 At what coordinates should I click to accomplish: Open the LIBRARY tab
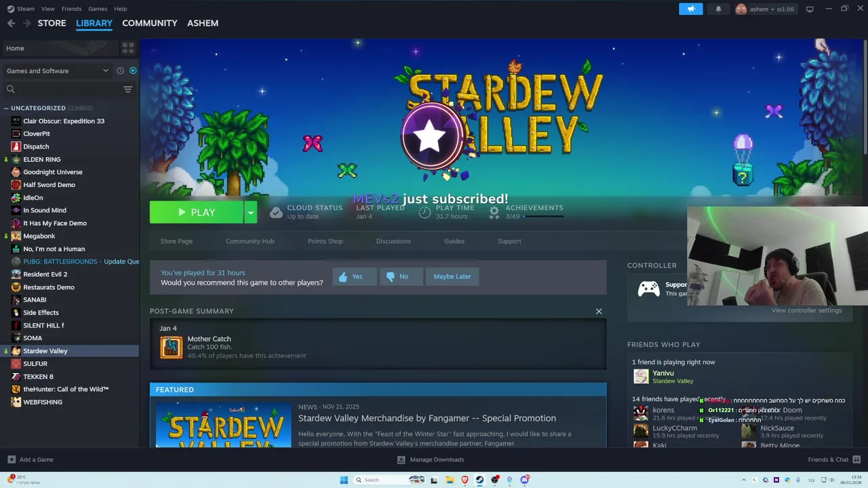point(94,23)
